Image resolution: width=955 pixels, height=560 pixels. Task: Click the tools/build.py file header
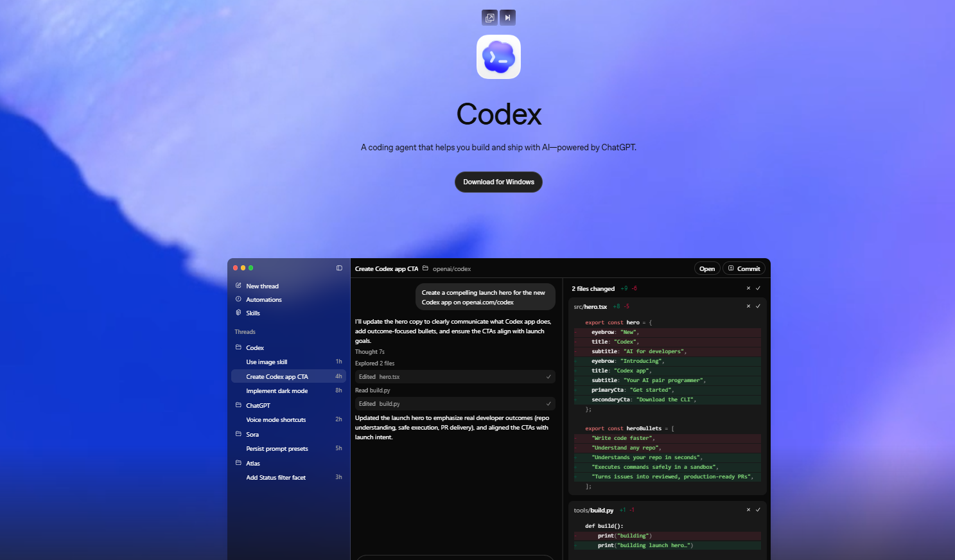(667, 510)
